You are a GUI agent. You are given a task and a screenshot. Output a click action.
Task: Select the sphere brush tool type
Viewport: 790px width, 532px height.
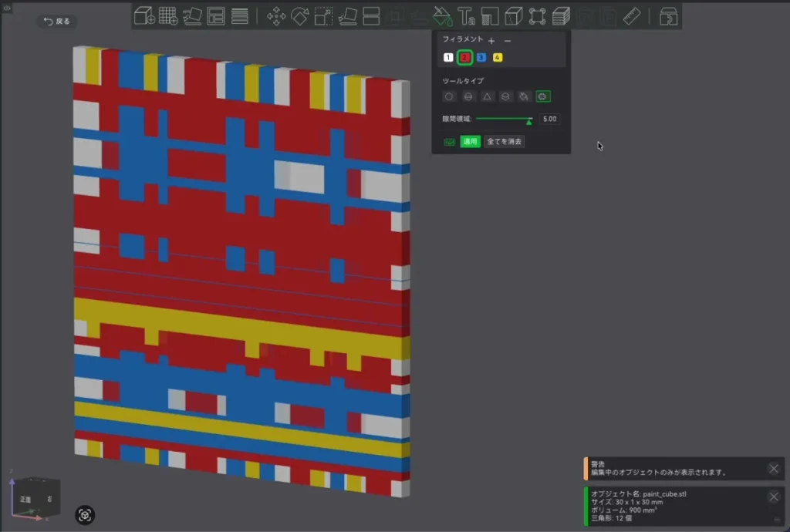(x=468, y=96)
